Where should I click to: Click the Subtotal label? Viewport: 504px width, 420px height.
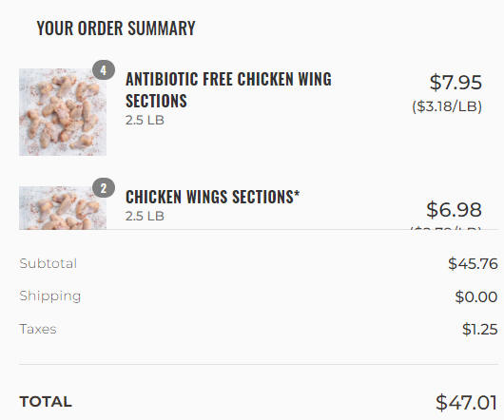(48, 263)
